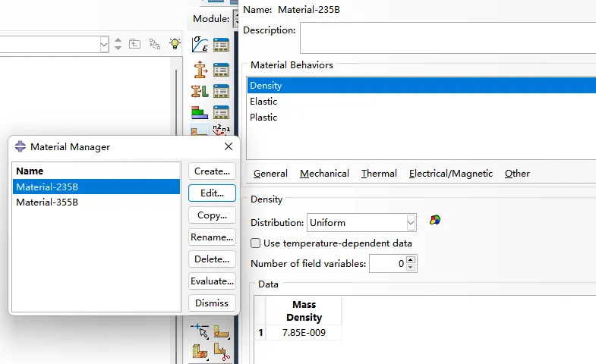Click the Description input field
596x364 pixels.
(448, 38)
